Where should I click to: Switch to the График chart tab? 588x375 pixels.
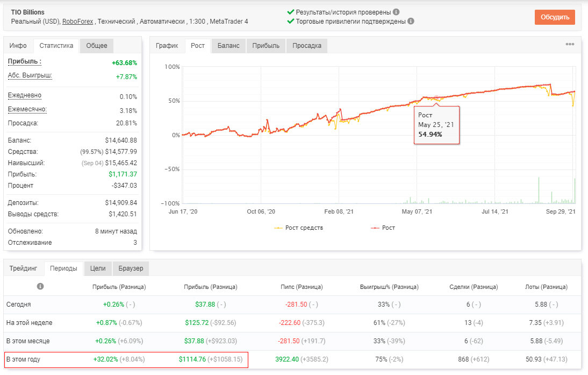(x=167, y=46)
